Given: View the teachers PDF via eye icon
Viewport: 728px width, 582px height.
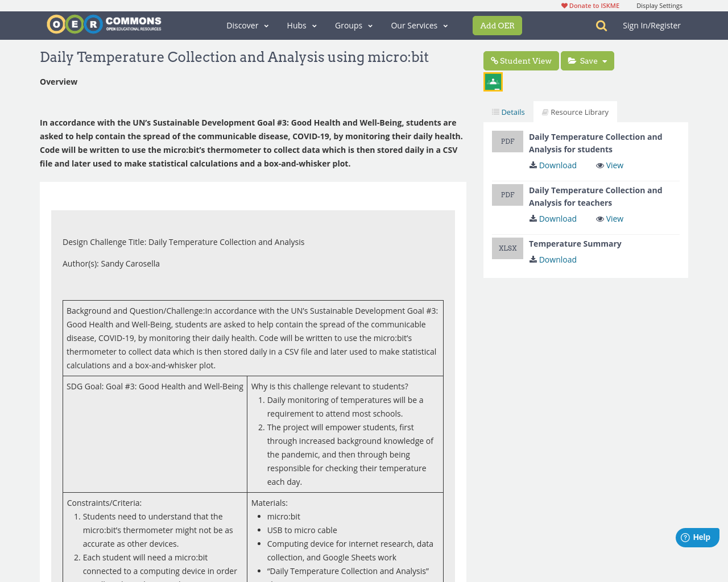Looking at the screenshot, I should tap(610, 219).
